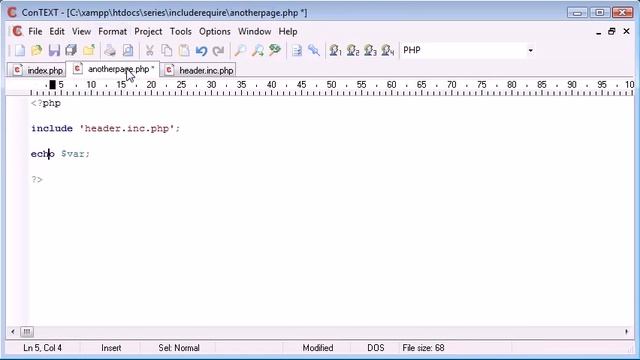Viewport: 640px width, 360px height.
Task: Close the inner document with X
Action: tap(627, 31)
